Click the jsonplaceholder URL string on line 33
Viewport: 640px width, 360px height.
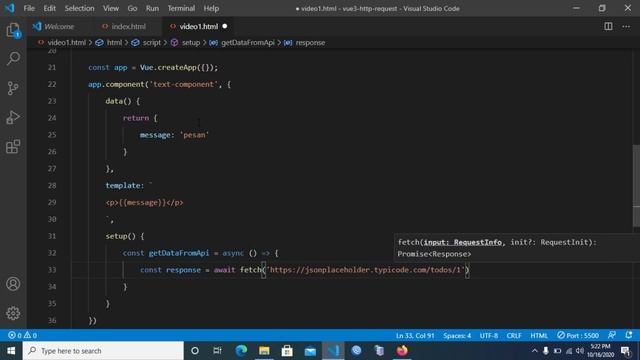click(x=367, y=270)
